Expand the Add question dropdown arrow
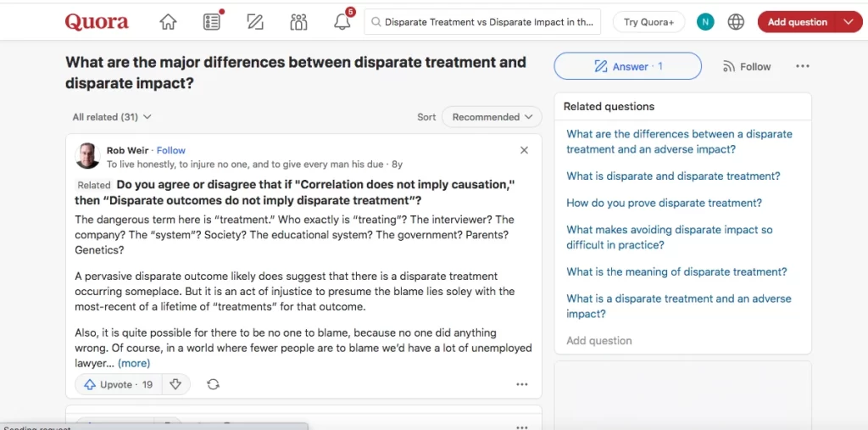Viewport: 868px width, 430px height. pyautogui.click(x=849, y=22)
